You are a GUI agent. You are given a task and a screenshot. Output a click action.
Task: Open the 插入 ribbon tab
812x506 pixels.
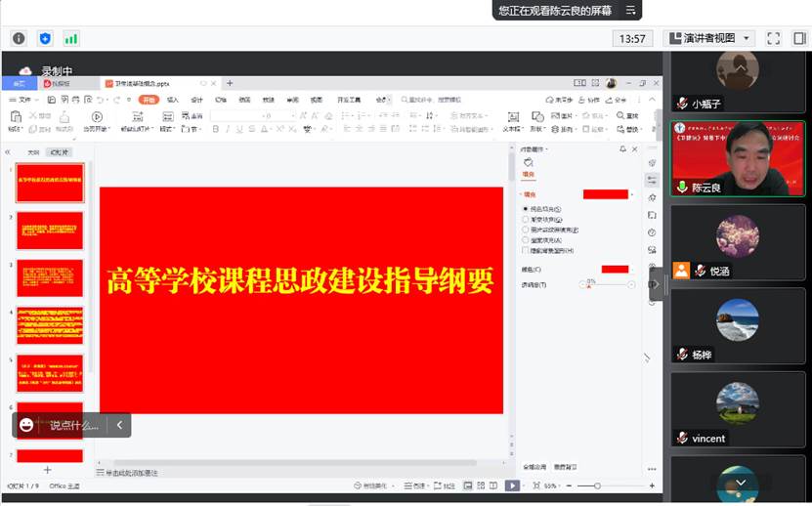point(173,100)
